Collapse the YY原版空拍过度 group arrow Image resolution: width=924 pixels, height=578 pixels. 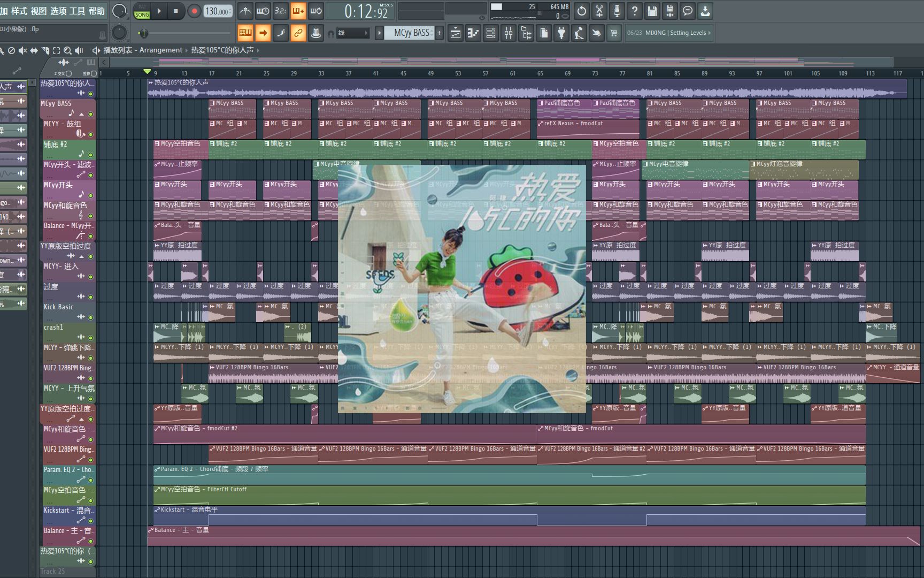pyautogui.click(x=81, y=256)
